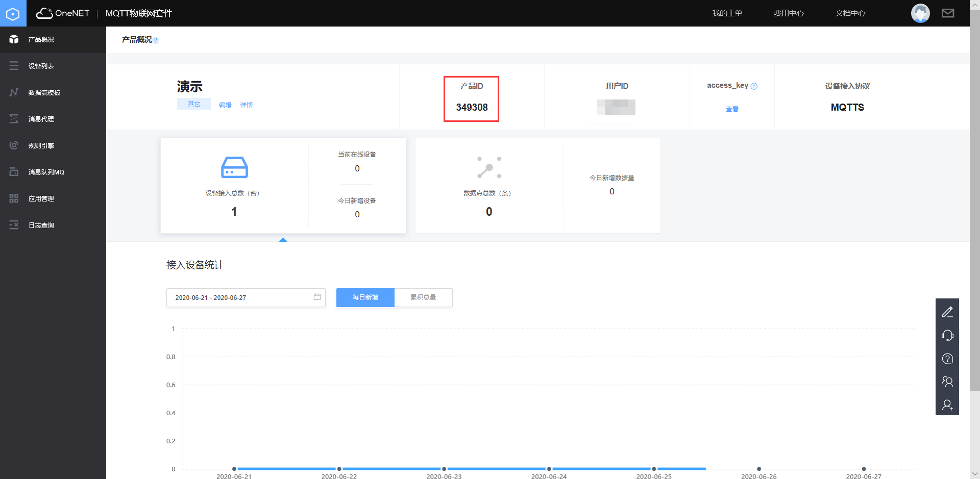Open 文档中心 in the top bar

point(850,13)
